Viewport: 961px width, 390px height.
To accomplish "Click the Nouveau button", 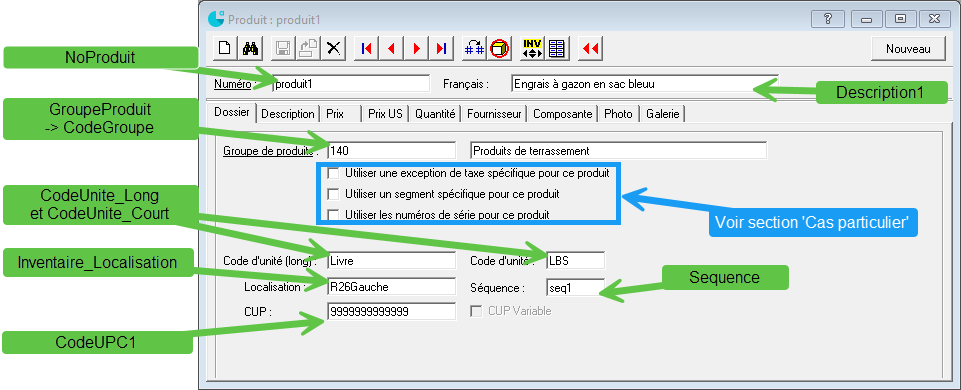I will [x=908, y=50].
